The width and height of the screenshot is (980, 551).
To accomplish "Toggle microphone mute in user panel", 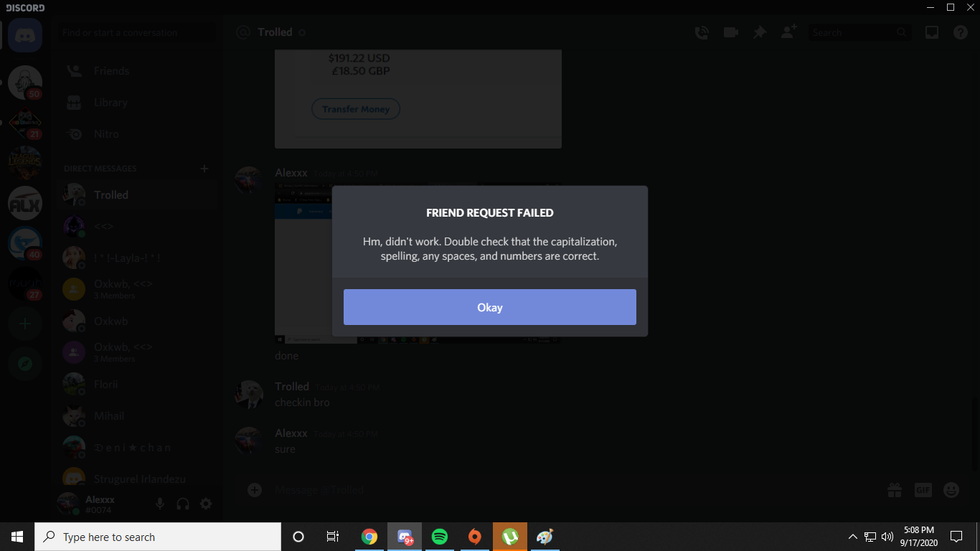I will click(160, 504).
